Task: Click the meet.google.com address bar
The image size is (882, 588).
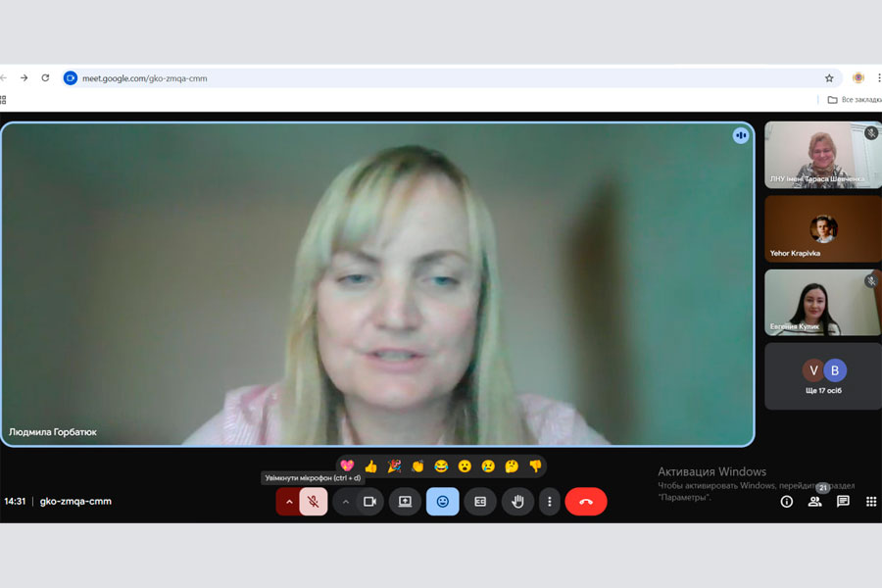Action: pos(450,78)
